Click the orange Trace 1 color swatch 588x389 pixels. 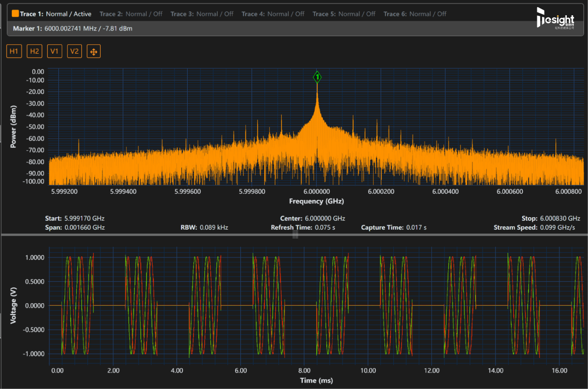15,14
